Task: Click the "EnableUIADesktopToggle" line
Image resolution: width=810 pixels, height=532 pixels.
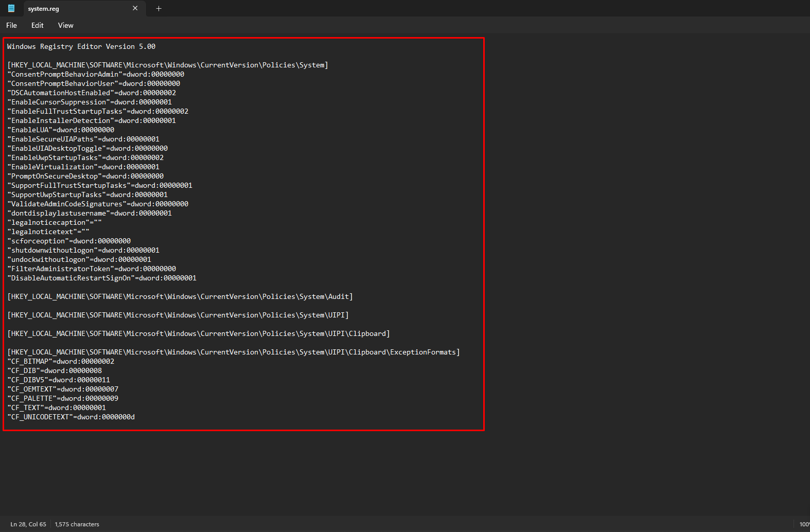Action: pyautogui.click(x=87, y=148)
